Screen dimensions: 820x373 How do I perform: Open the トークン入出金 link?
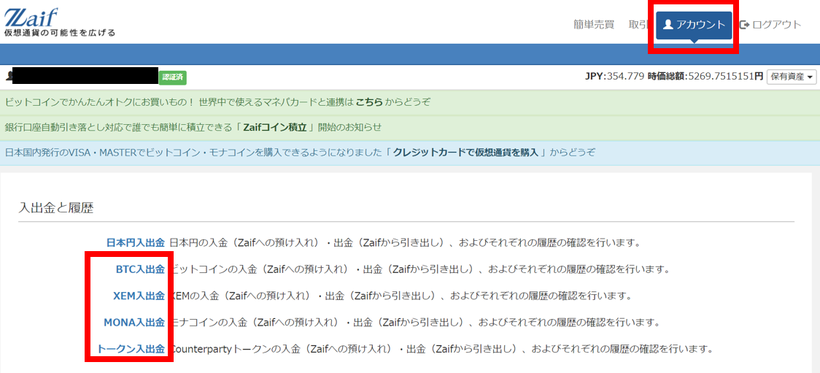[x=131, y=348]
